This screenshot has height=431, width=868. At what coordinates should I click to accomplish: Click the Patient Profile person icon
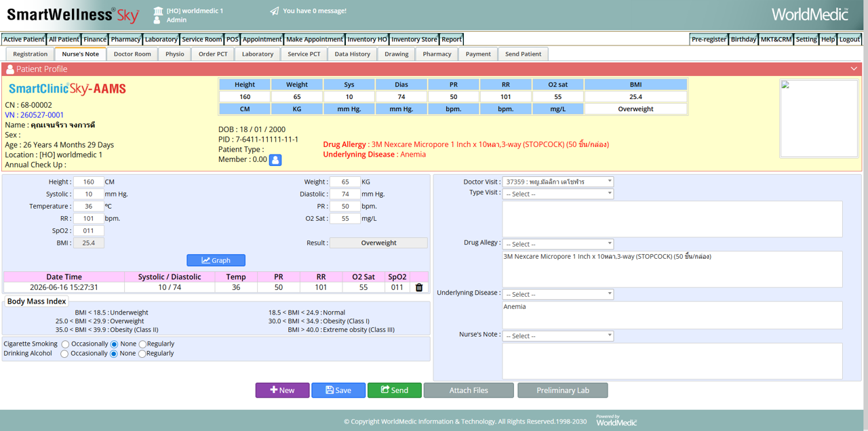pos(9,69)
